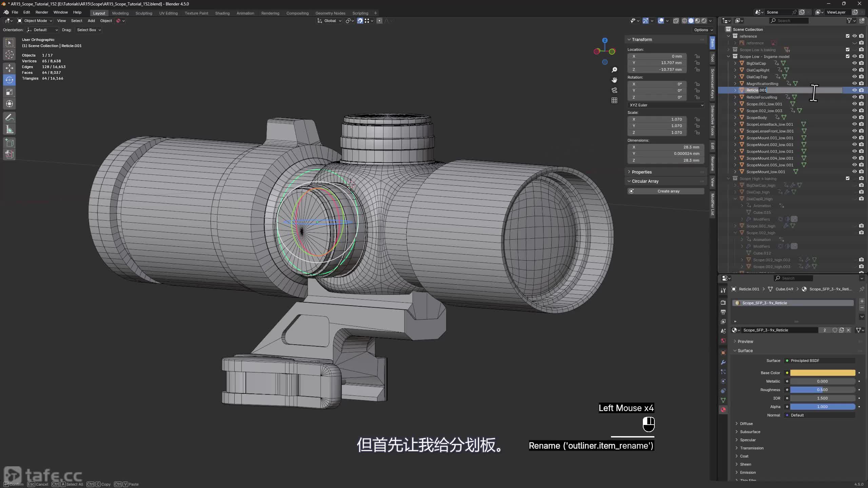
Task: Lock X location in Transform panel
Action: point(697,56)
